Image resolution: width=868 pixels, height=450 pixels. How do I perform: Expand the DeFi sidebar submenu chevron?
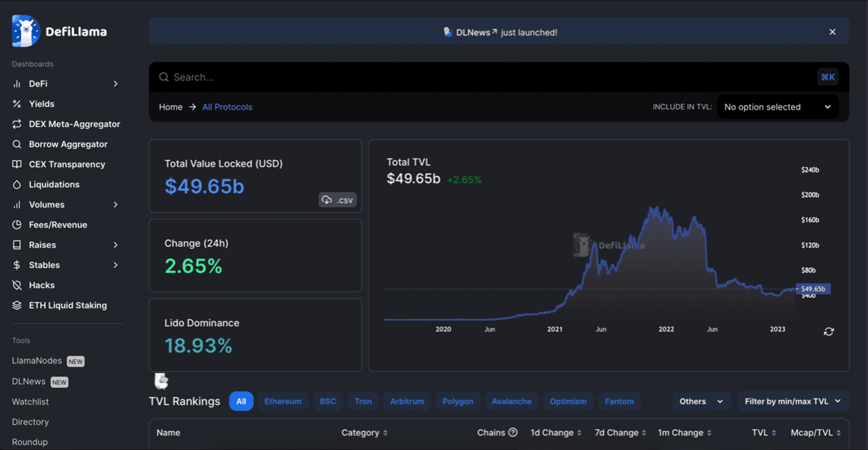click(x=116, y=84)
